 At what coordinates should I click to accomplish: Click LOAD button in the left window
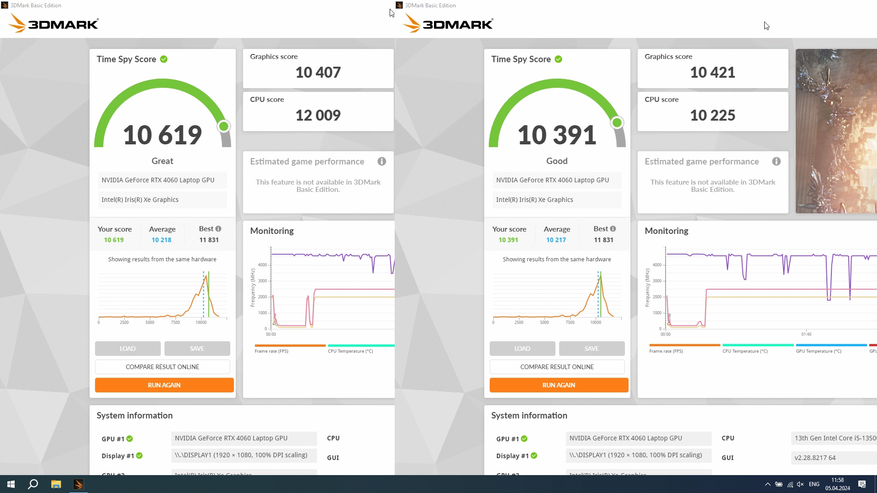pyautogui.click(x=128, y=349)
